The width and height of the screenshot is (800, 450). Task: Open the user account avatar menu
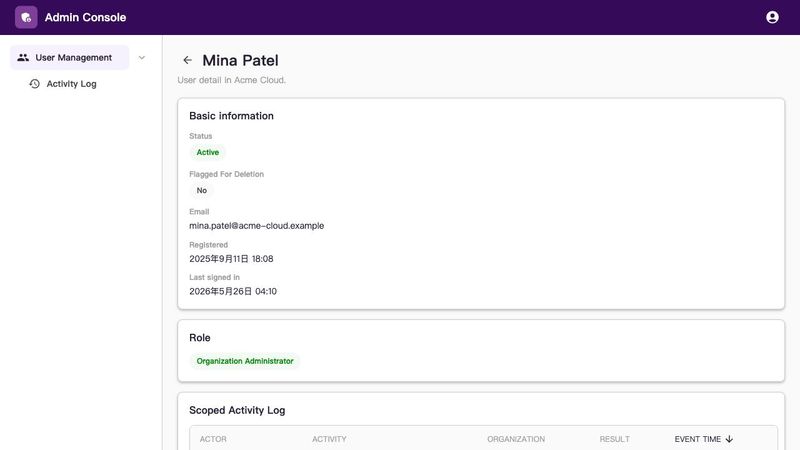tap(772, 17)
